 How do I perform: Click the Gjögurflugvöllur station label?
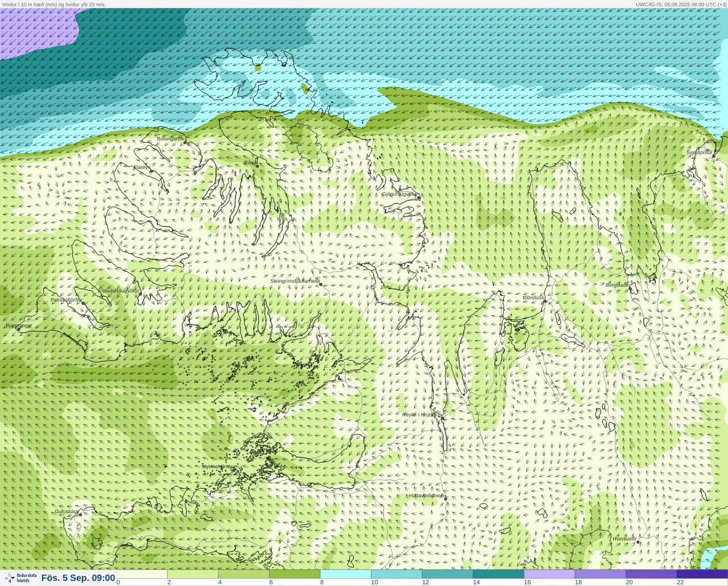(x=399, y=194)
